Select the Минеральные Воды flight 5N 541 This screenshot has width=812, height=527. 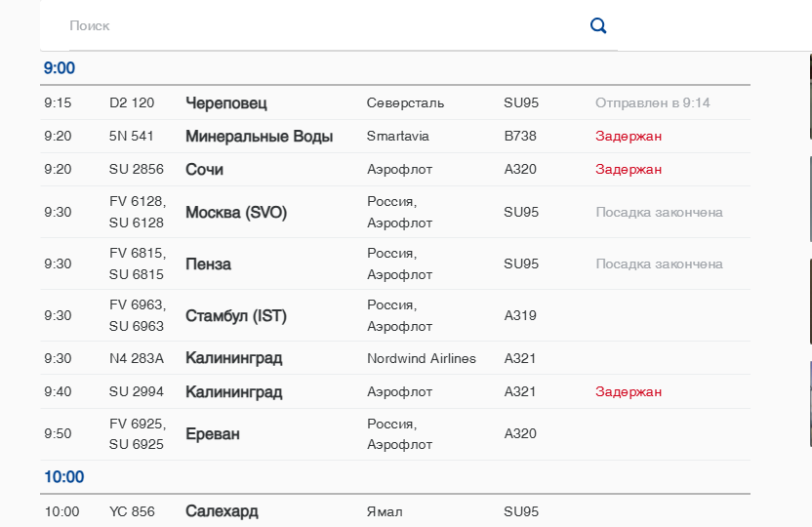[259, 137]
